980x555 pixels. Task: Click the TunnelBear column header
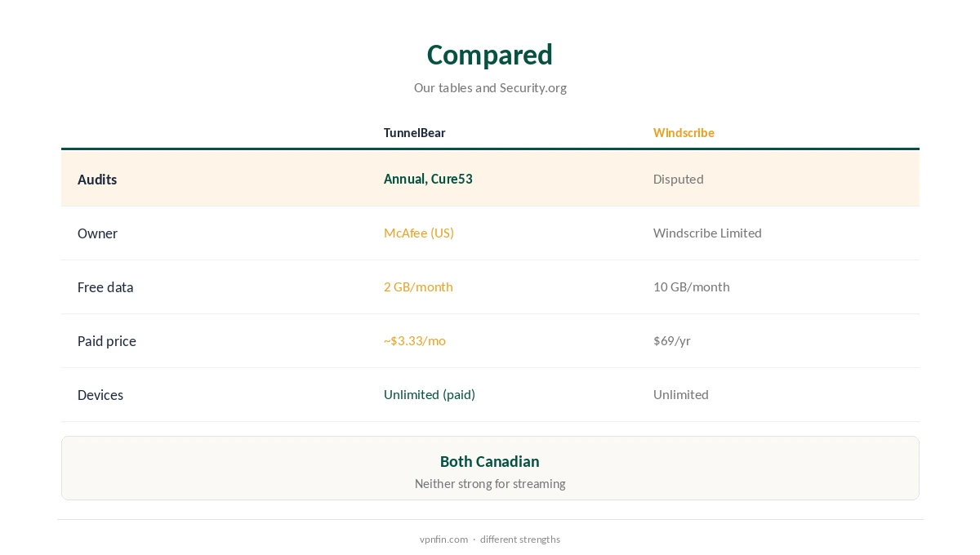click(415, 133)
